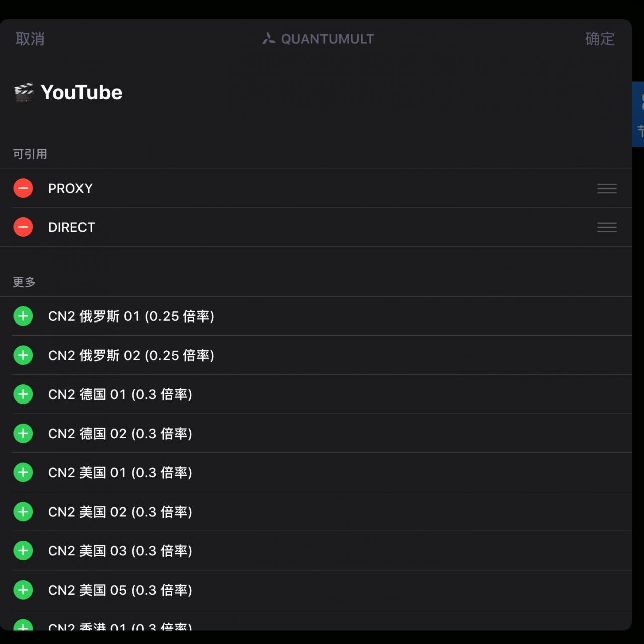The width and height of the screenshot is (644, 644).
Task: Select the CN2 美国 01 row label
Action: (x=120, y=472)
